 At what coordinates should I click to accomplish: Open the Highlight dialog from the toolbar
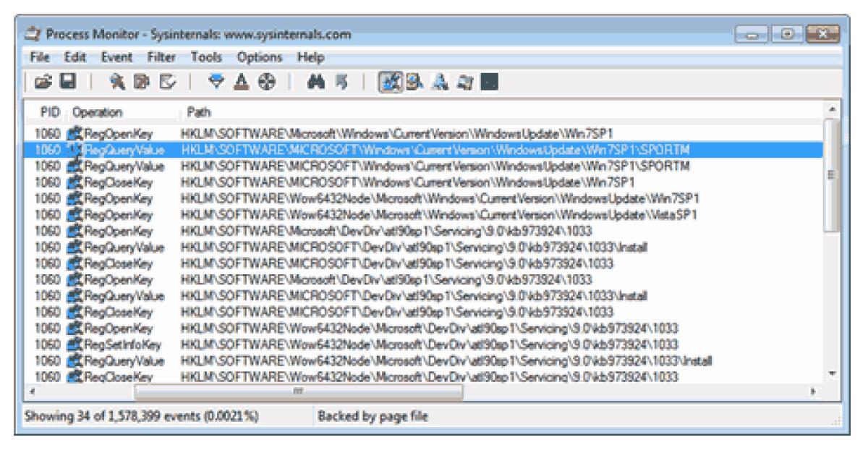pyautogui.click(x=242, y=83)
